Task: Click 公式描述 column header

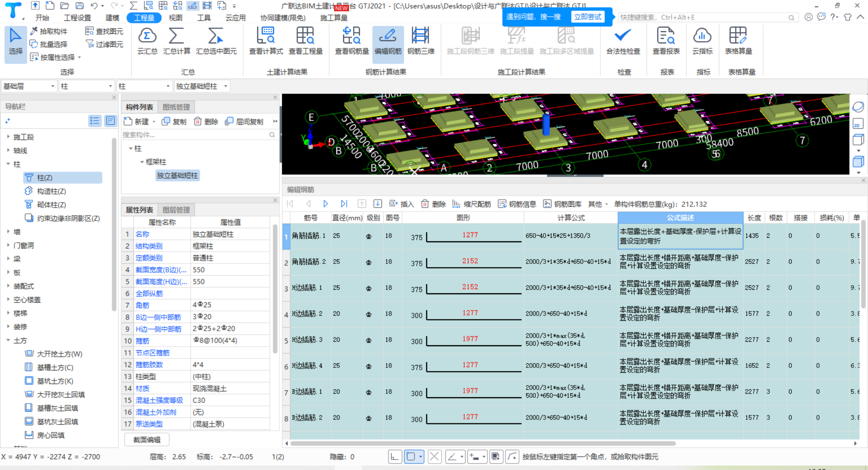Action: coord(680,217)
